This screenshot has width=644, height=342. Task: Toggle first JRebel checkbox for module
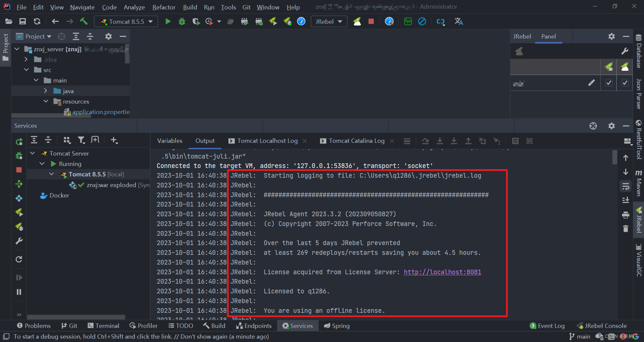[x=609, y=83]
